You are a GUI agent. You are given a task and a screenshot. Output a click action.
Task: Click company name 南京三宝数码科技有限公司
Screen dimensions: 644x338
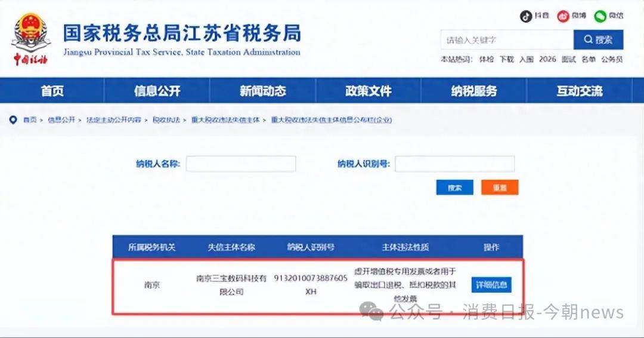231,285
